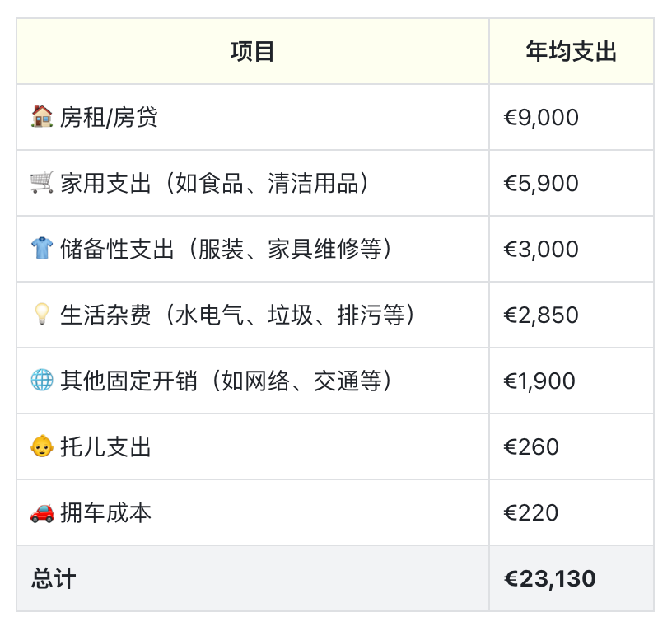Click the 拥车成本 row label

tap(105, 512)
